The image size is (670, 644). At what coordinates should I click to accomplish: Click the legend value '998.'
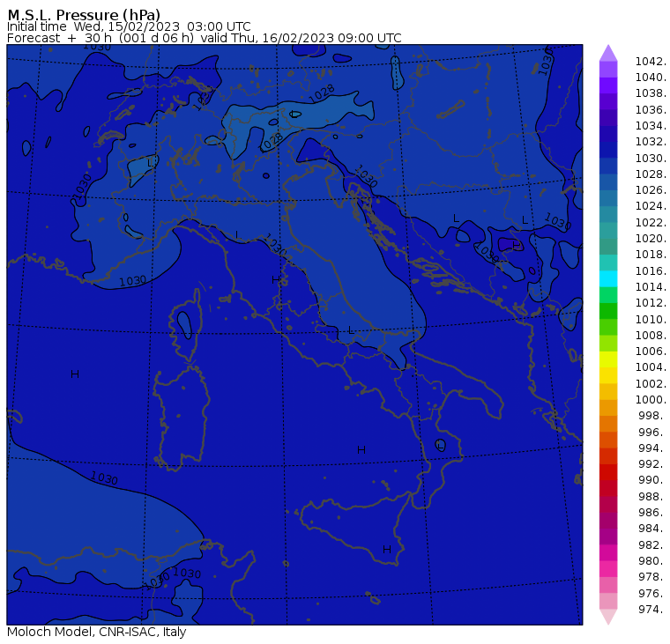click(652, 416)
